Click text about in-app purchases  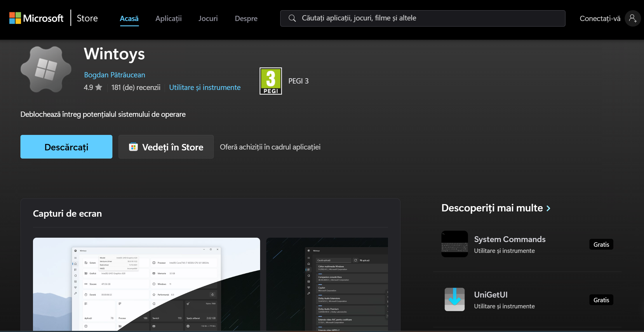tap(270, 147)
